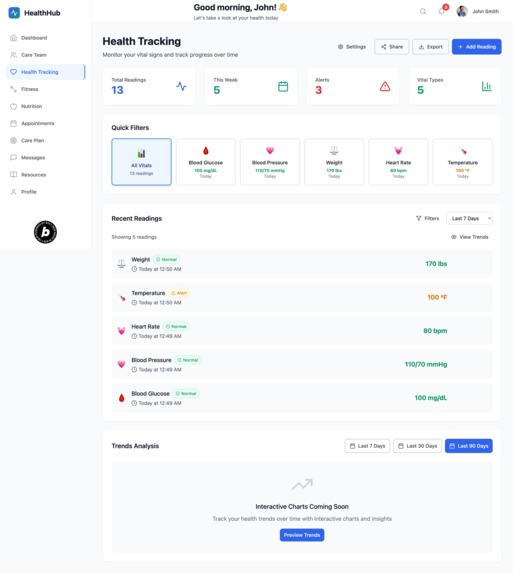The width and height of the screenshot is (513, 573).
Task: Click John Smith's profile avatar
Action: (462, 11)
